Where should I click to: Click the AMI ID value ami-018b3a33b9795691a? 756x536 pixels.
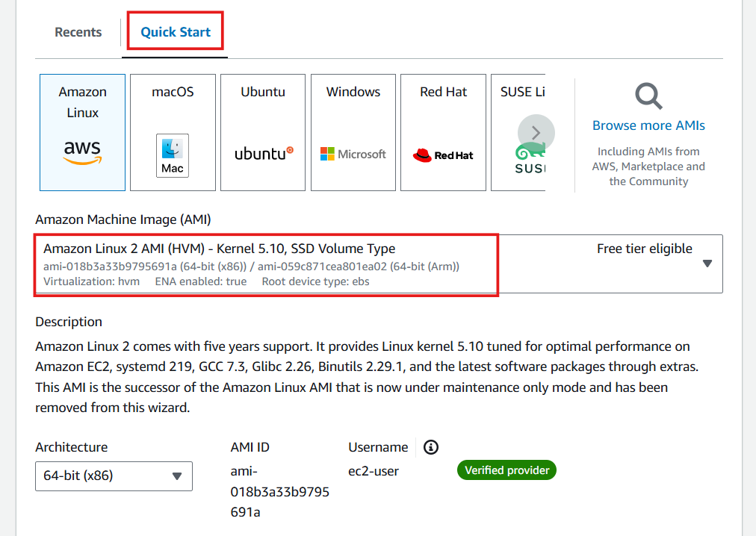(279, 492)
